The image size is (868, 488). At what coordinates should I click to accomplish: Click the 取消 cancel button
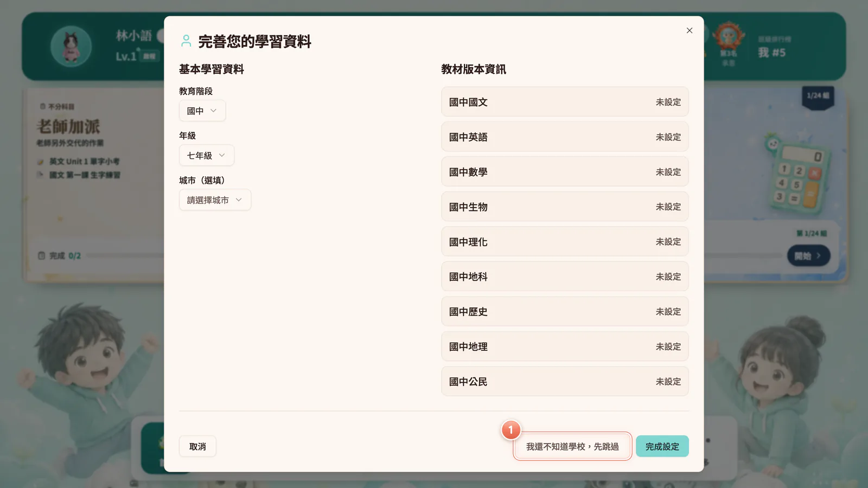197,446
